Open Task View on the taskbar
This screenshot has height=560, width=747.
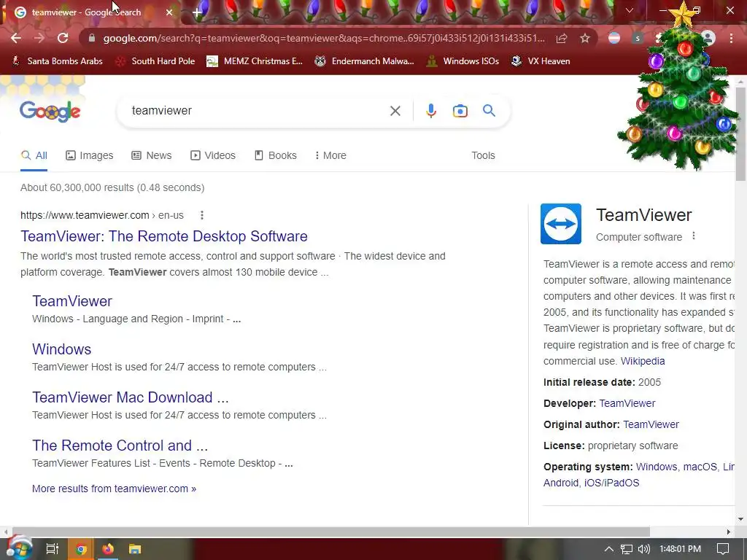tap(52, 549)
